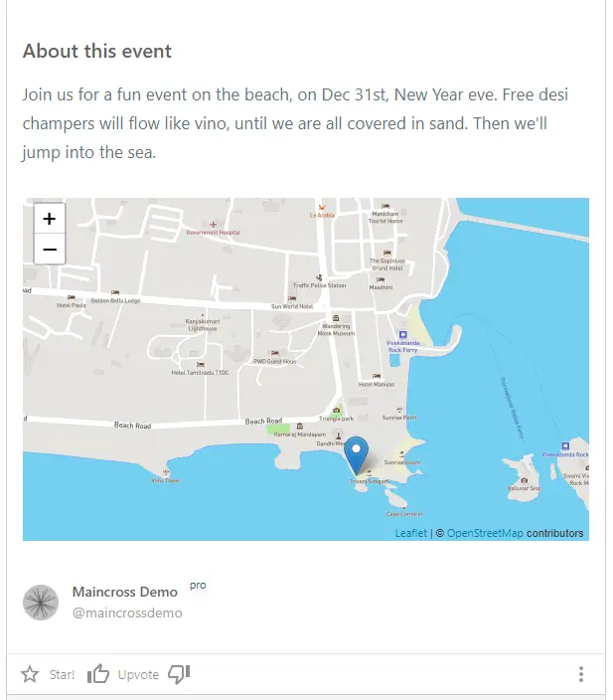This screenshot has width=613, height=700.
Task: Select the Vivekananda Rock Ferry map icon
Action: (402, 334)
